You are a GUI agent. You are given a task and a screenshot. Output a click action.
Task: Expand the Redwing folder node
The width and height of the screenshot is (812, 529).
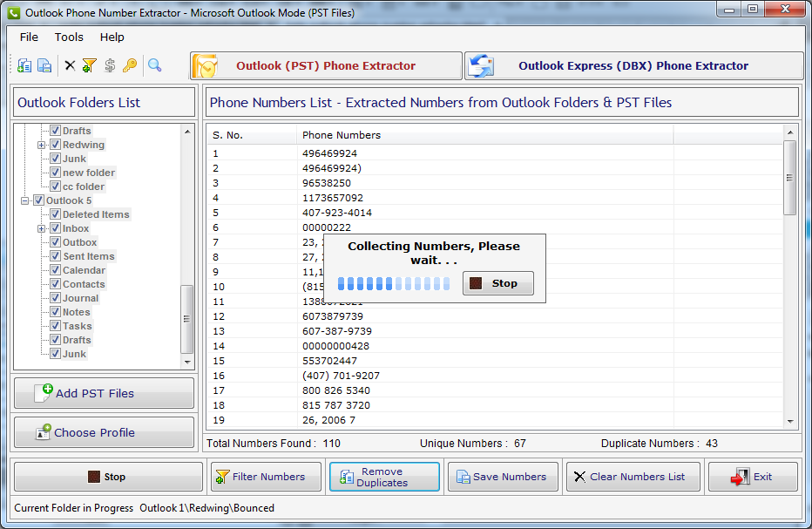click(x=42, y=145)
